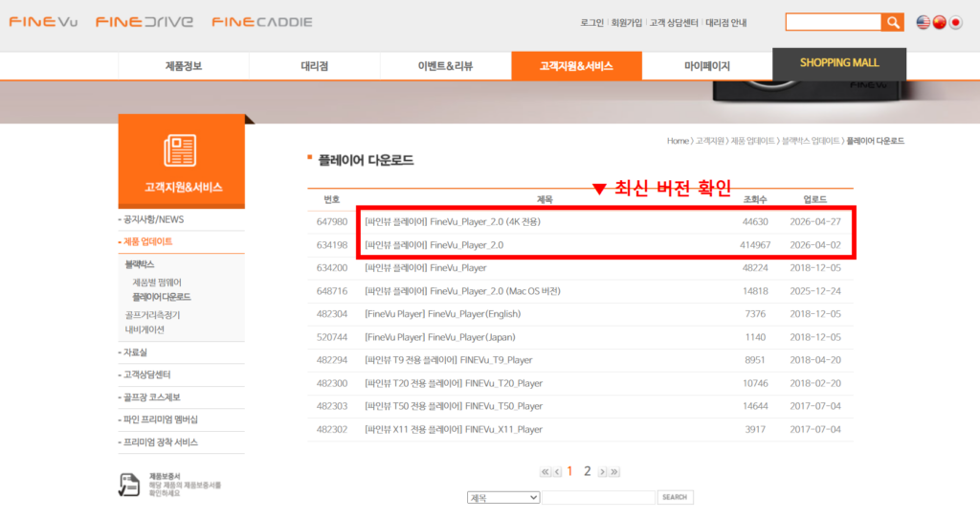Open 골프거리측정기 in the sidebar
Viewport: 980px width, 521px height.
[x=152, y=315]
